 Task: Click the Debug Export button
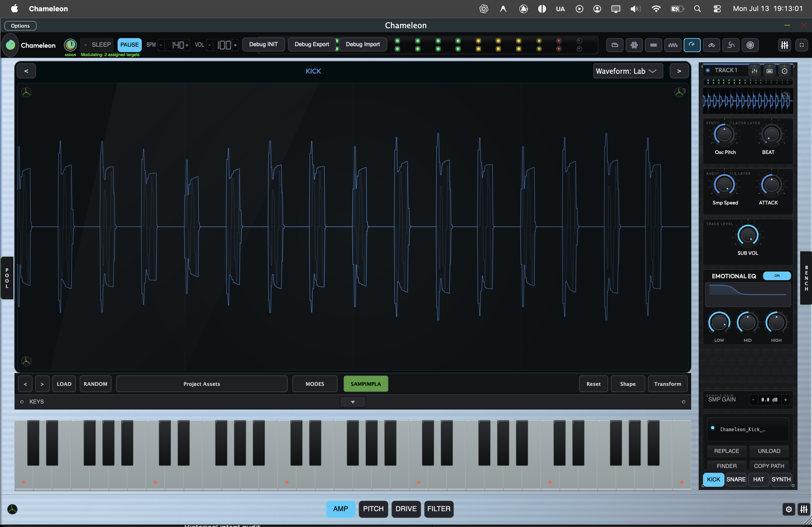(x=312, y=44)
